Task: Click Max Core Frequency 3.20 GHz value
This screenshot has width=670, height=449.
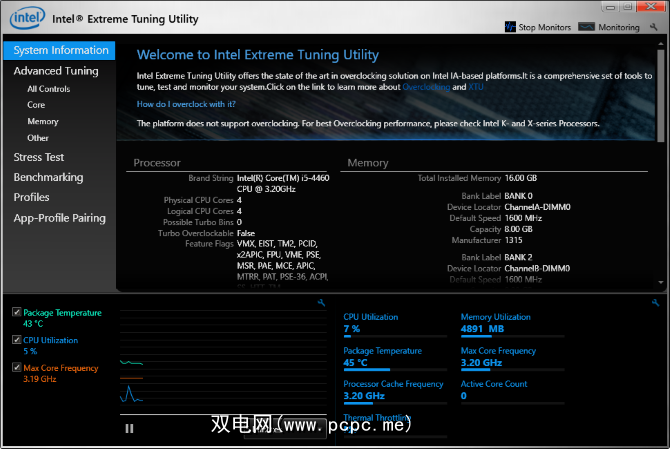Action: point(481,362)
